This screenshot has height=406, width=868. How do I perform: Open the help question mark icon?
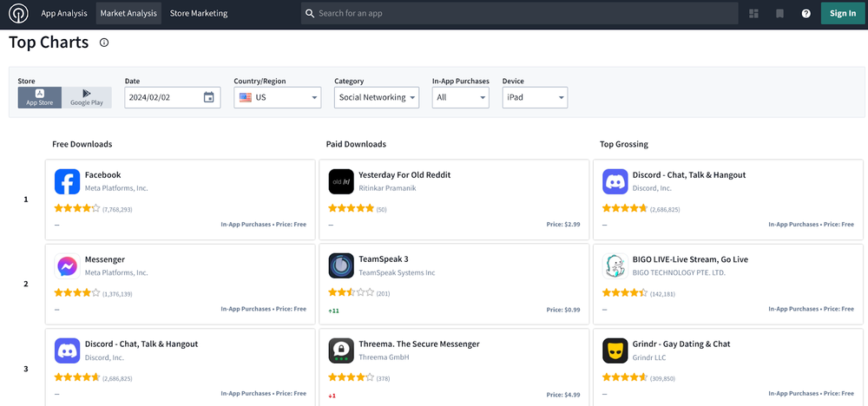pyautogui.click(x=806, y=14)
